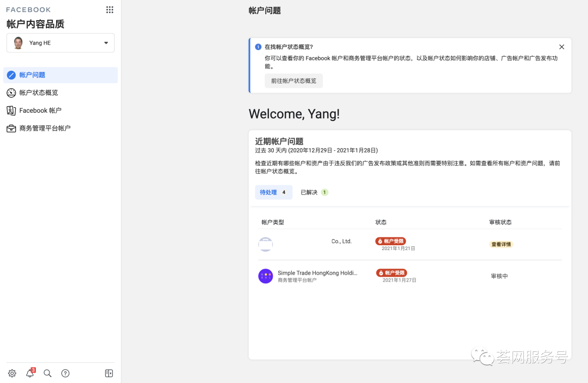Click the settings gear icon
This screenshot has width=588, height=383.
point(12,373)
